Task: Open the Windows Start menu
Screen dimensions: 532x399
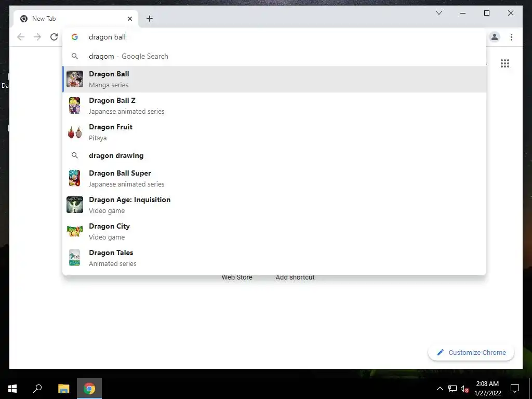Action: (x=12, y=389)
